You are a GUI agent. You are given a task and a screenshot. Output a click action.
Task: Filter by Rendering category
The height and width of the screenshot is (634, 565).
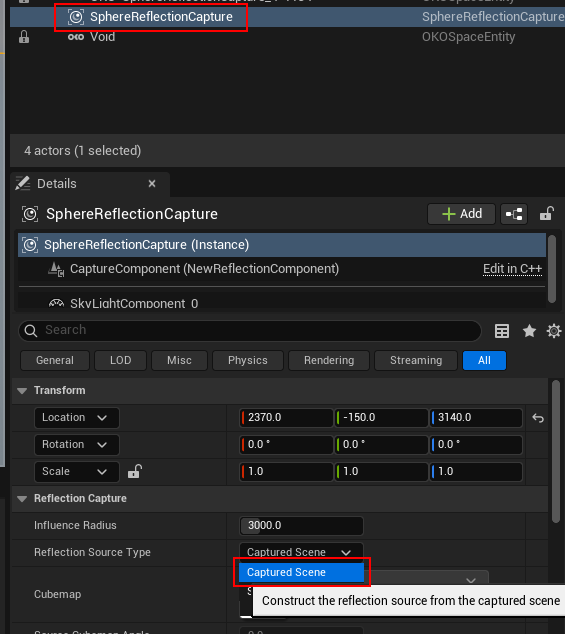(329, 360)
